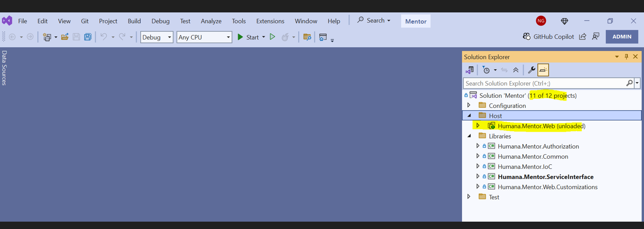The width and height of the screenshot is (644, 229).
Task: Open the Extensions menu
Action: [x=270, y=21]
